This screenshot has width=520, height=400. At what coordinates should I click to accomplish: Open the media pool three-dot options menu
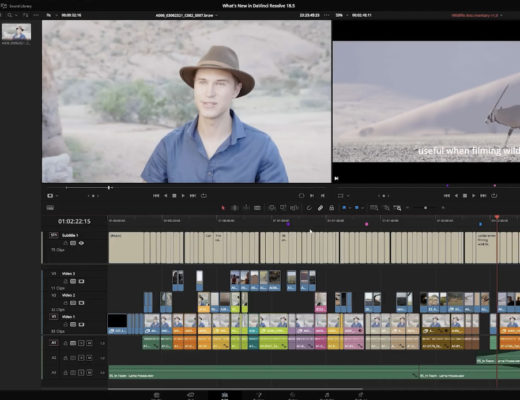[x=36, y=15]
